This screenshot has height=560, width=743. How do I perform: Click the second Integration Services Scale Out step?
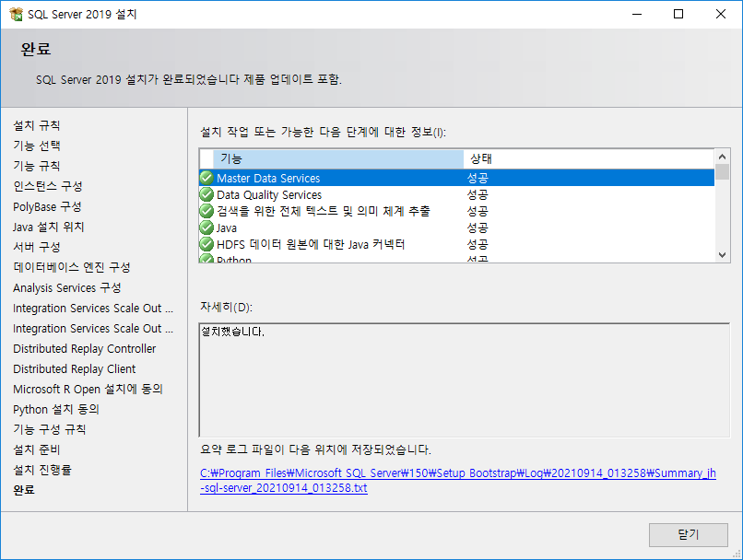tap(93, 329)
